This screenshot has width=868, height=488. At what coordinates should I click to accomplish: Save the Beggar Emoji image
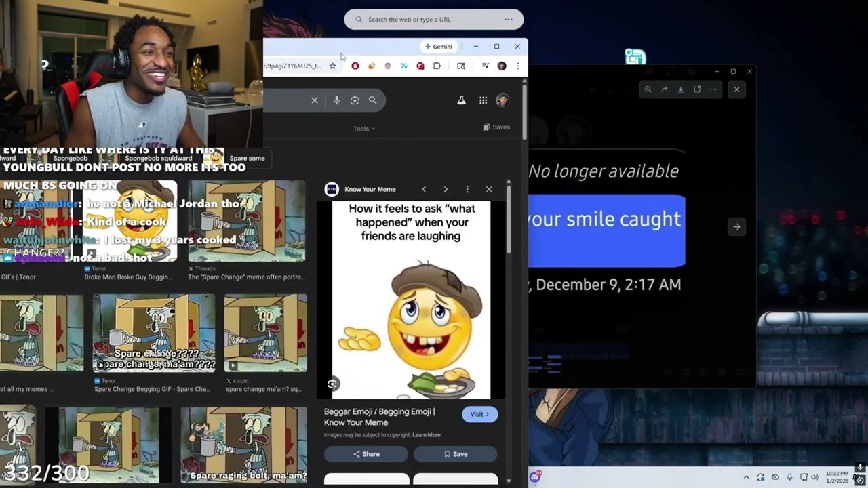point(456,454)
